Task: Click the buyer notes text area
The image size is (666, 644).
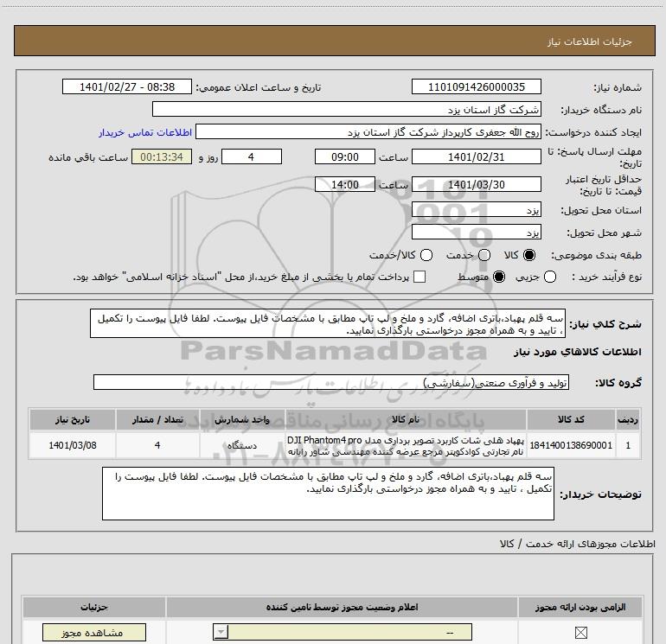Action: pos(328,494)
